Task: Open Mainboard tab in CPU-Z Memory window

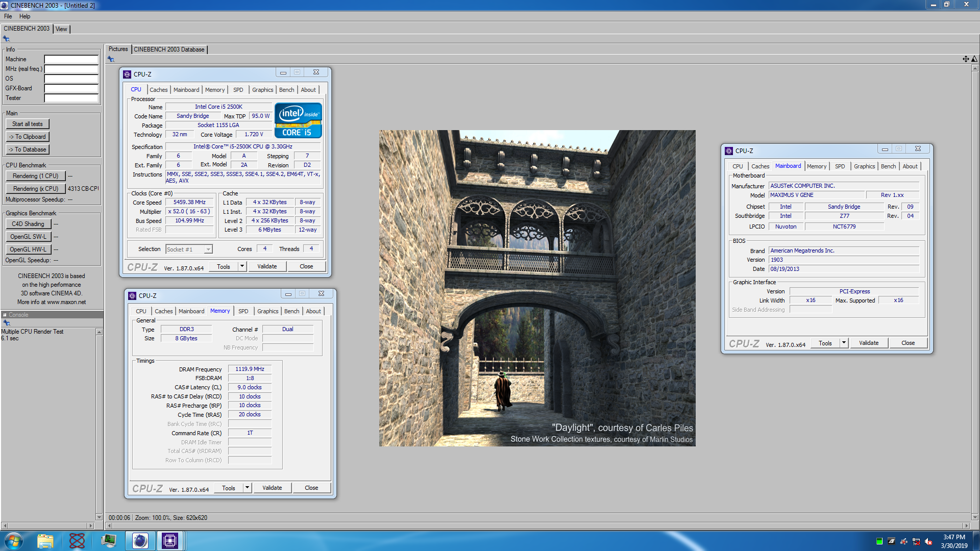Action: [191, 311]
